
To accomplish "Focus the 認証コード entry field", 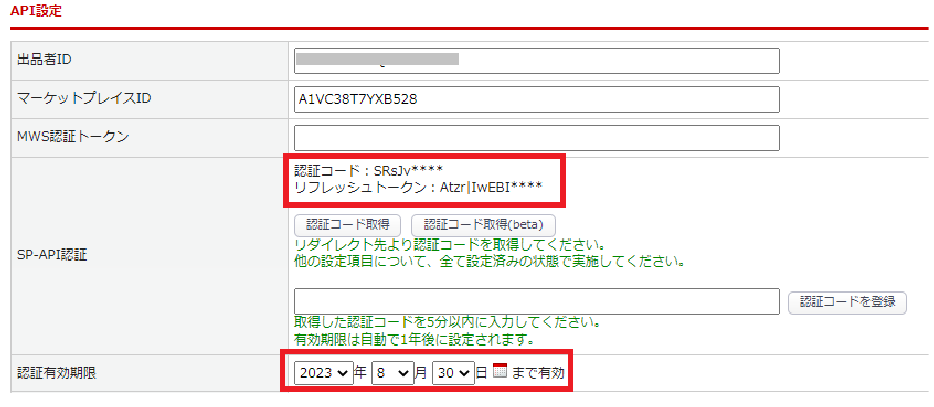I will pyautogui.click(x=537, y=302).
